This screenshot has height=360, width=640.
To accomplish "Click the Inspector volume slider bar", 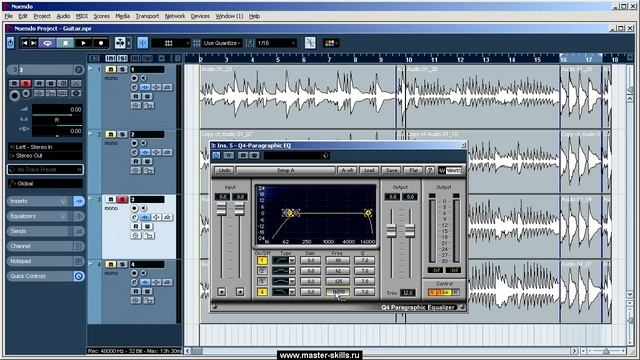I will tap(57, 115).
